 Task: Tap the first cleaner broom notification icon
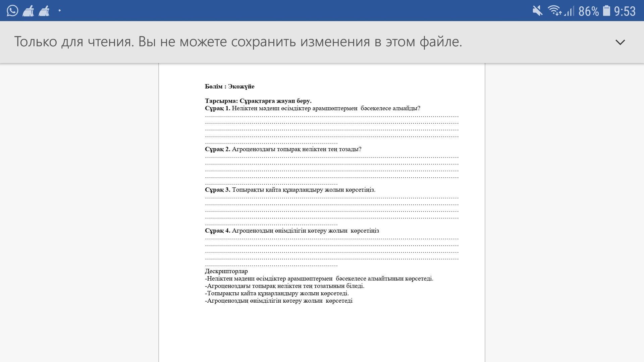tap(28, 11)
